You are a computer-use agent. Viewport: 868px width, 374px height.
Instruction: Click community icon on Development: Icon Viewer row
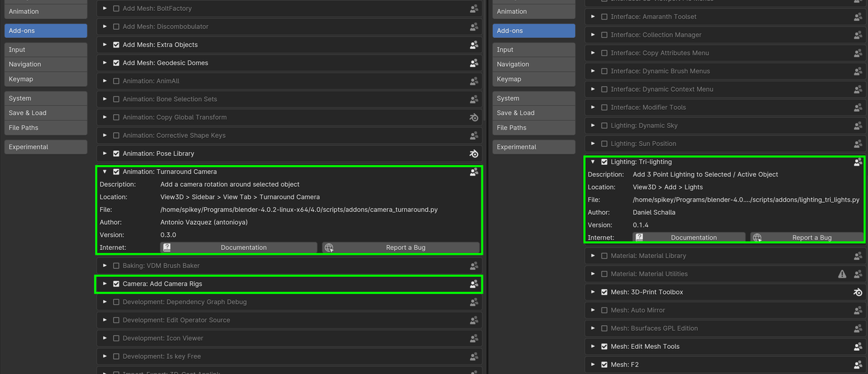click(x=474, y=338)
